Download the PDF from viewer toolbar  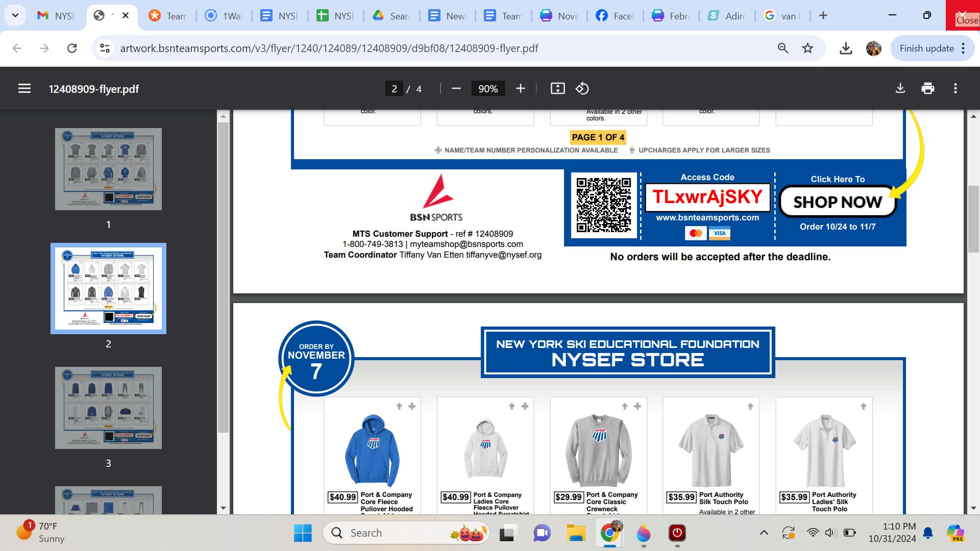pos(900,89)
